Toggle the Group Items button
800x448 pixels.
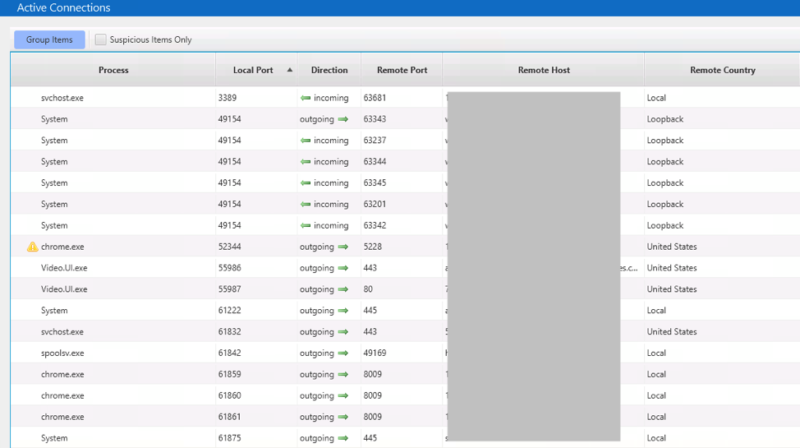[49, 39]
